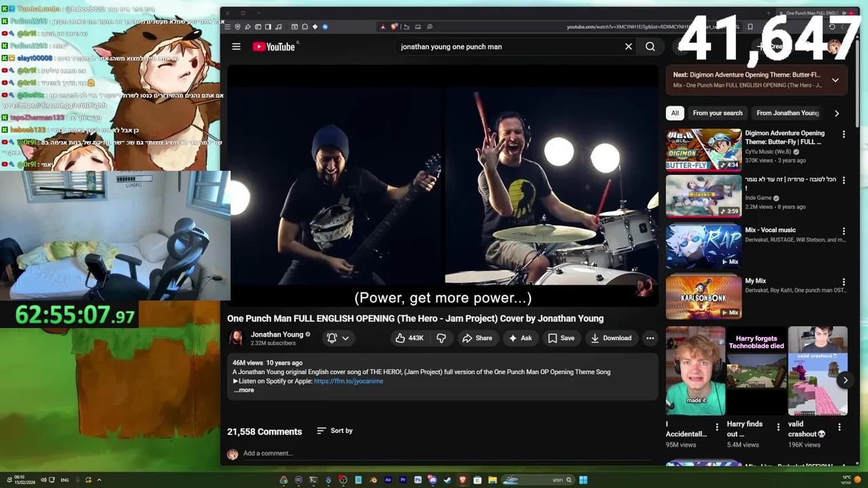Click the Windows Start button
The image size is (868, 488).
click(x=583, y=480)
